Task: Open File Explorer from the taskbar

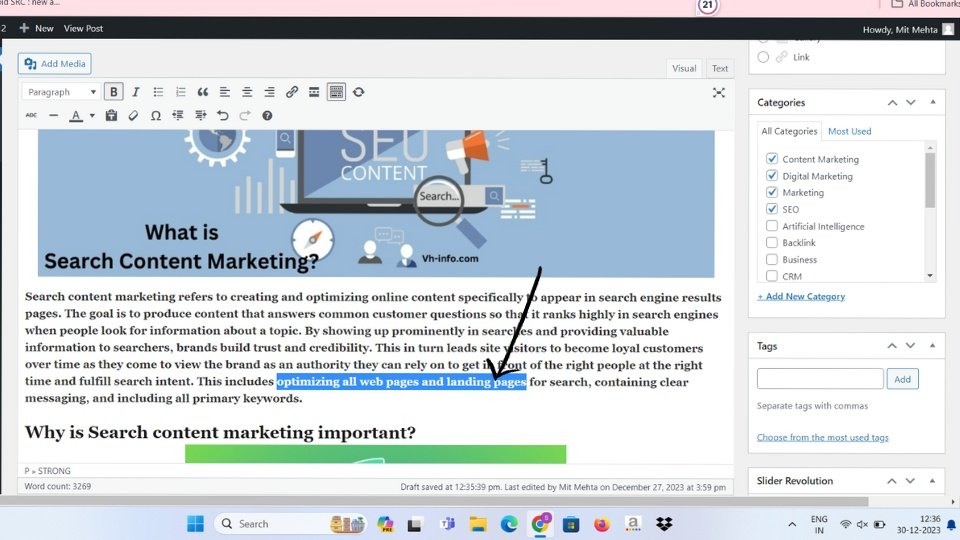Action: click(x=478, y=523)
